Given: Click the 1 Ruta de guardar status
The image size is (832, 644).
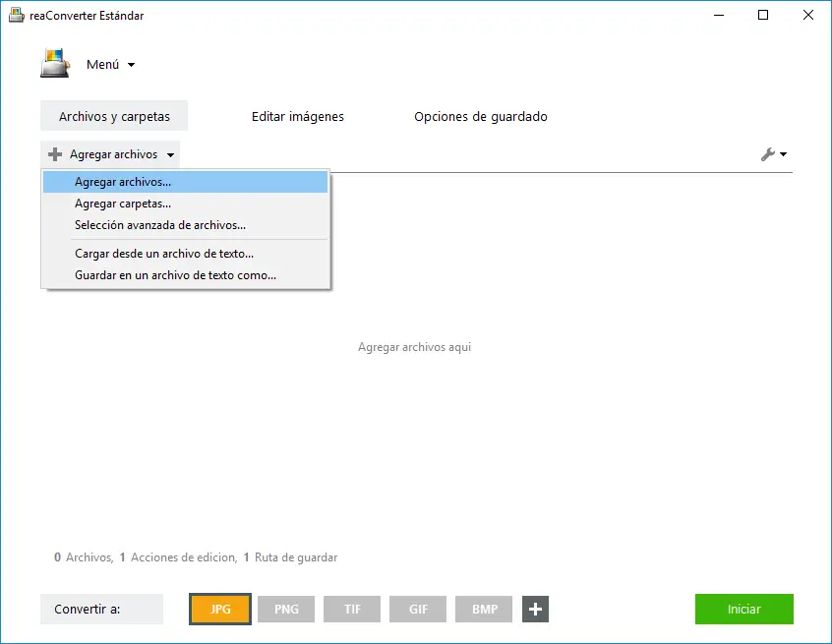Looking at the screenshot, I should point(290,557).
